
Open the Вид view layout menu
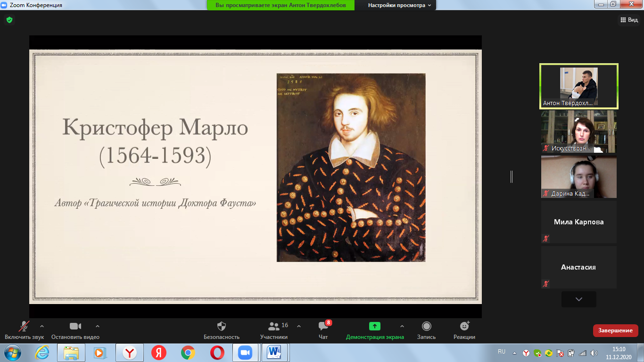(628, 20)
